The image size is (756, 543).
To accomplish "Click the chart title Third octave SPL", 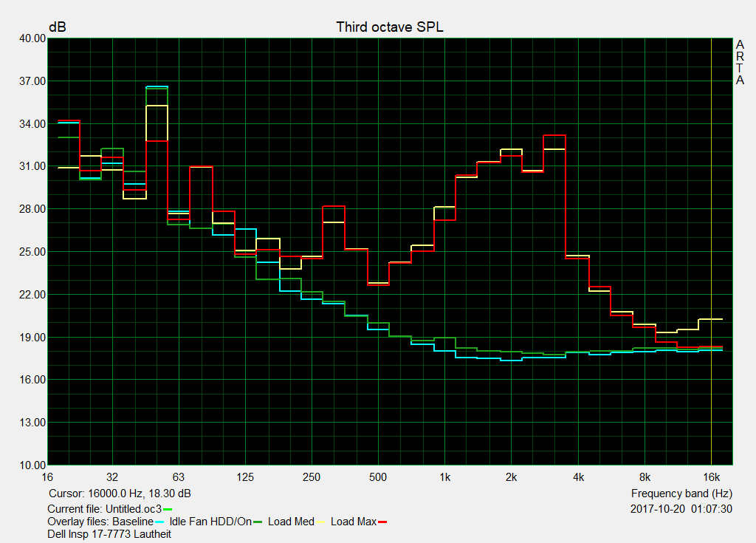I will tap(390, 27).
